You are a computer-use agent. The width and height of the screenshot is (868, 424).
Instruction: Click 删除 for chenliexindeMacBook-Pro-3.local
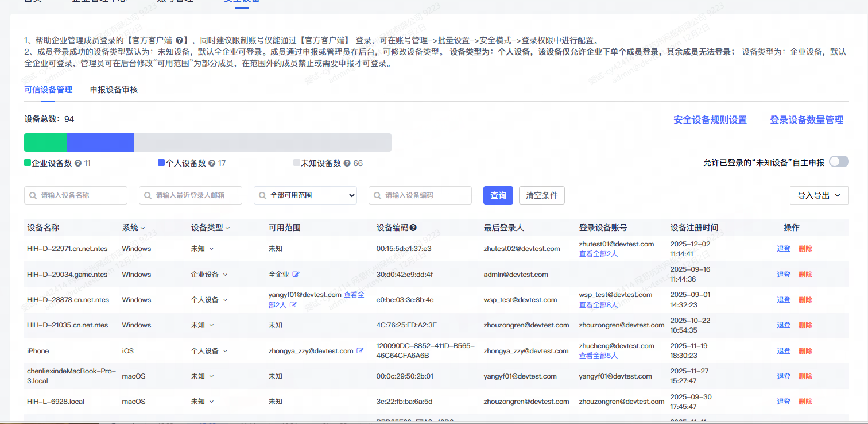click(805, 376)
